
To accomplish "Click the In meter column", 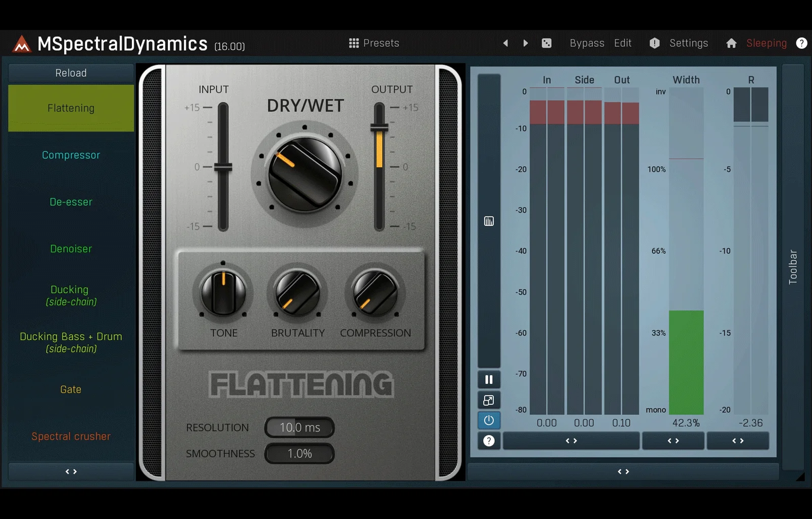I will [547, 251].
